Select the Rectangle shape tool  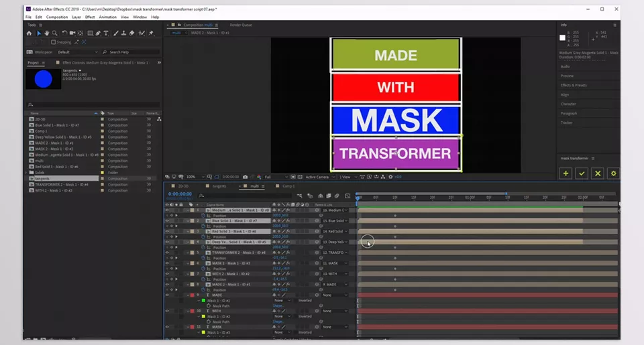90,33
